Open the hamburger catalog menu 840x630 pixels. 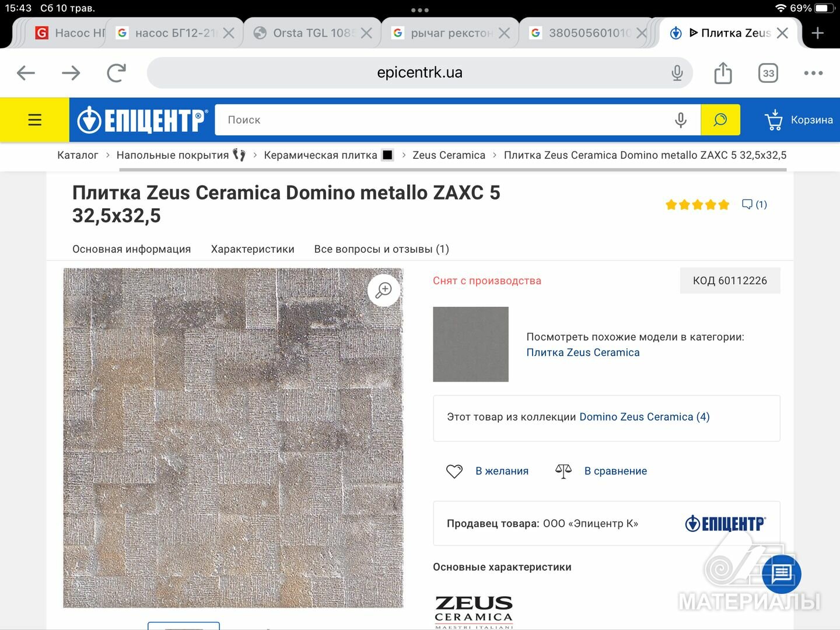click(x=35, y=120)
